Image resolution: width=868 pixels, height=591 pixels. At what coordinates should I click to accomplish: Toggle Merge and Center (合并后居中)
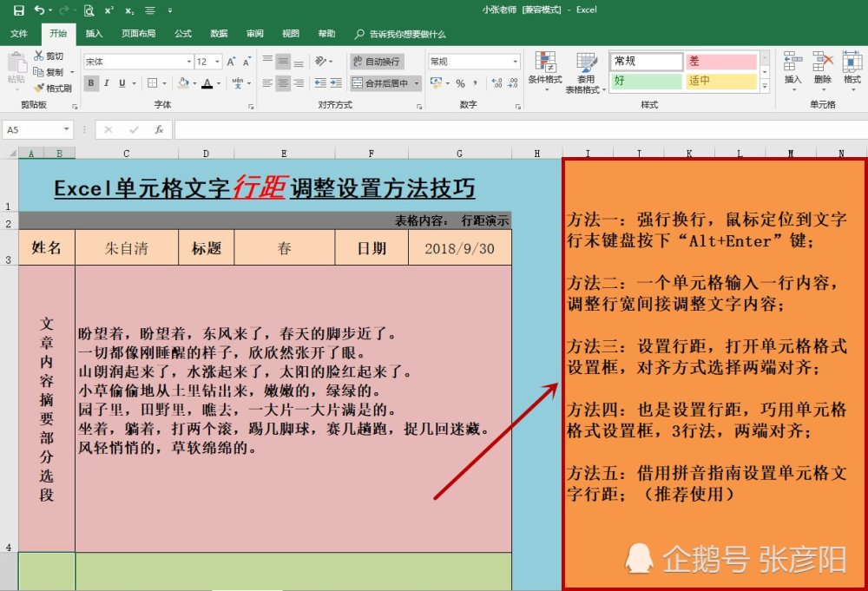(x=380, y=83)
